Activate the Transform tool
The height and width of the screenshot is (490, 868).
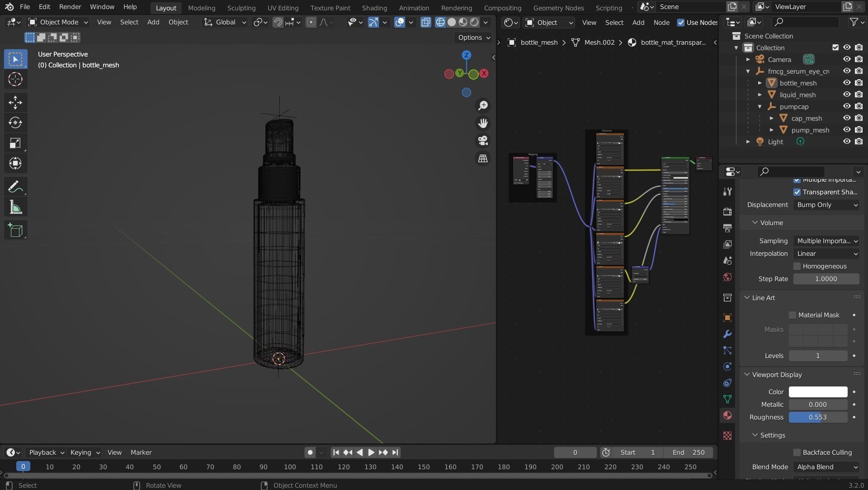[x=15, y=163]
